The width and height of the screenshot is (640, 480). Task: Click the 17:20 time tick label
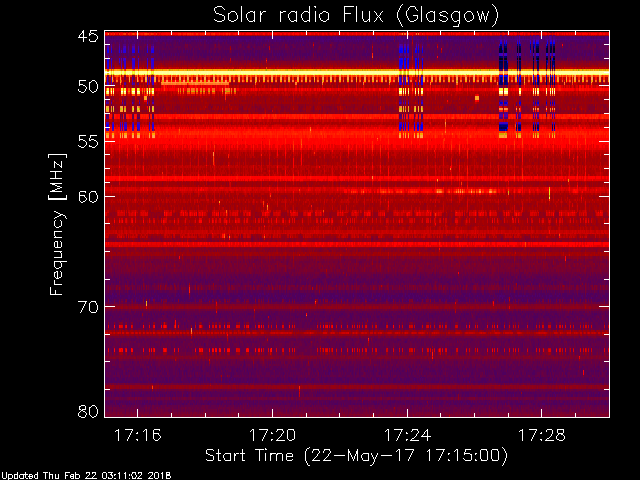tap(272, 436)
